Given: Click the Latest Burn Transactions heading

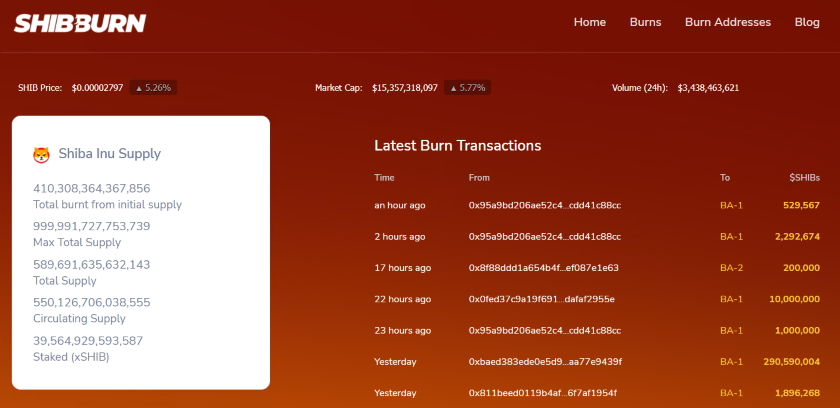Looking at the screenshot, I should coord(458,146).
